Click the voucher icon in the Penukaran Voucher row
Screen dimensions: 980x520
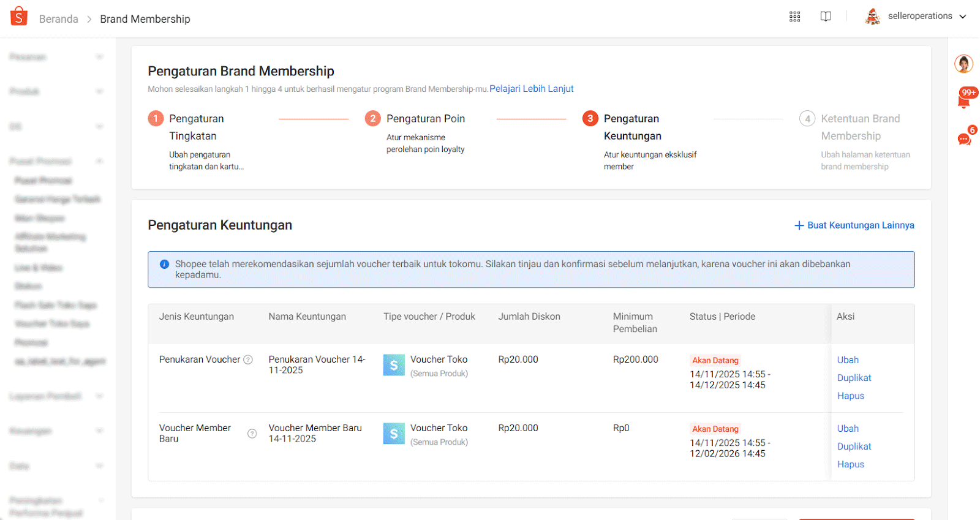(394, 365)
